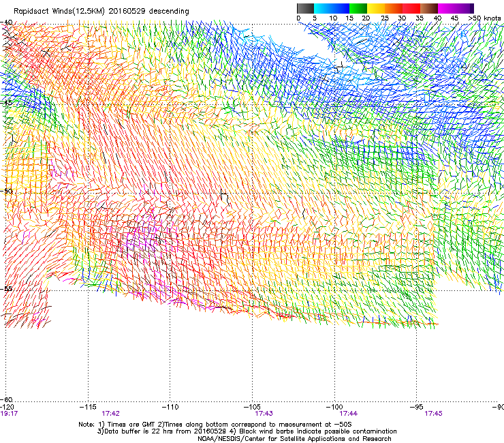
Task: Click the purple '17:45' time label
Action: (433, 414)
